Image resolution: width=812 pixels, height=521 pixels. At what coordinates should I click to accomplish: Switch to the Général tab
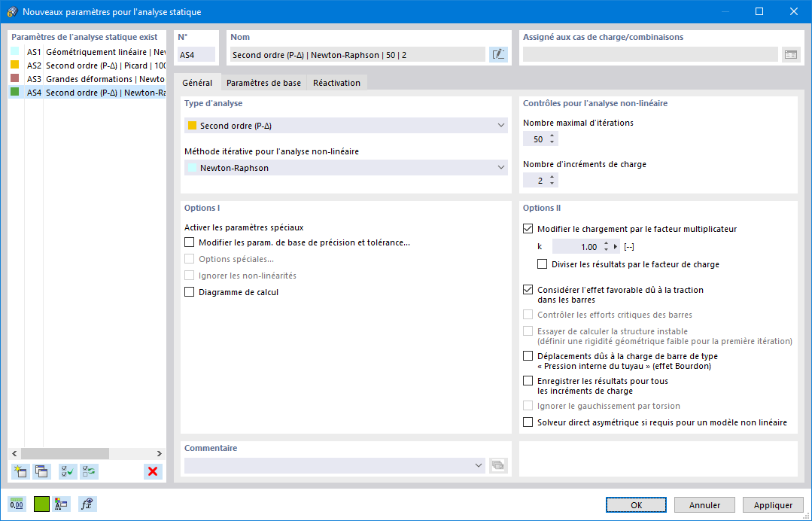point(197,82)
